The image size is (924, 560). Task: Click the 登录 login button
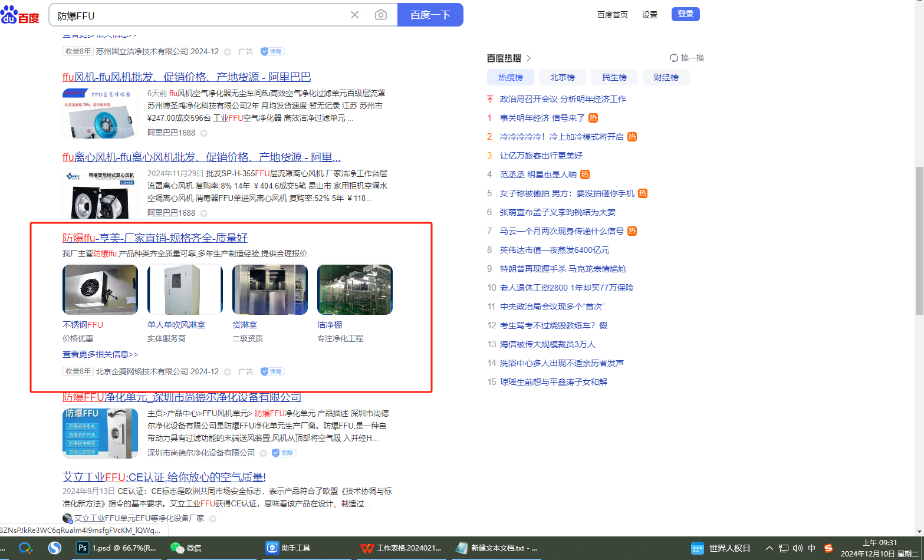686,14
